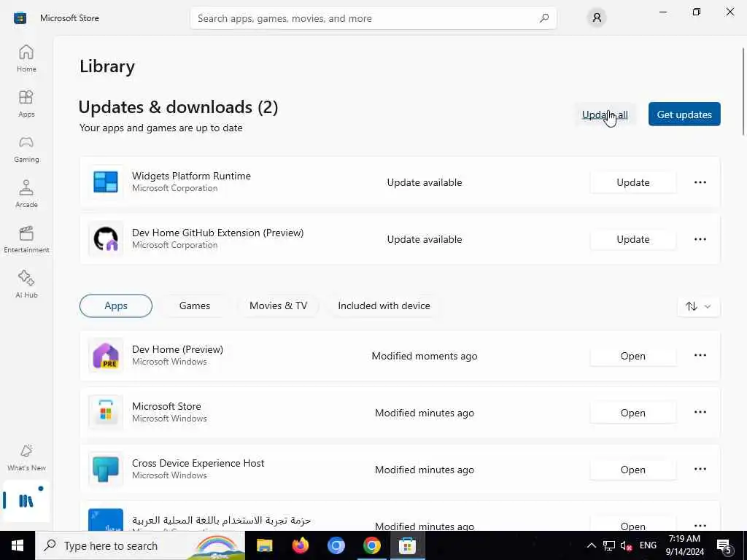Open the Entertainment section
This screenshot has height=560, width=747.
coord(26,239)
